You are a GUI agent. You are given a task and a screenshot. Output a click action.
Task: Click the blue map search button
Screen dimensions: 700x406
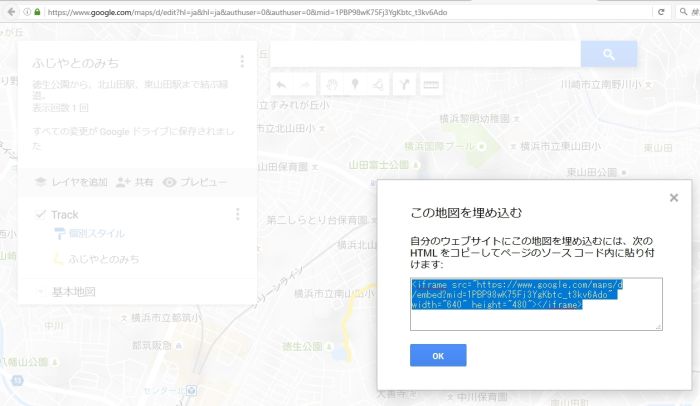pos(609,54)
